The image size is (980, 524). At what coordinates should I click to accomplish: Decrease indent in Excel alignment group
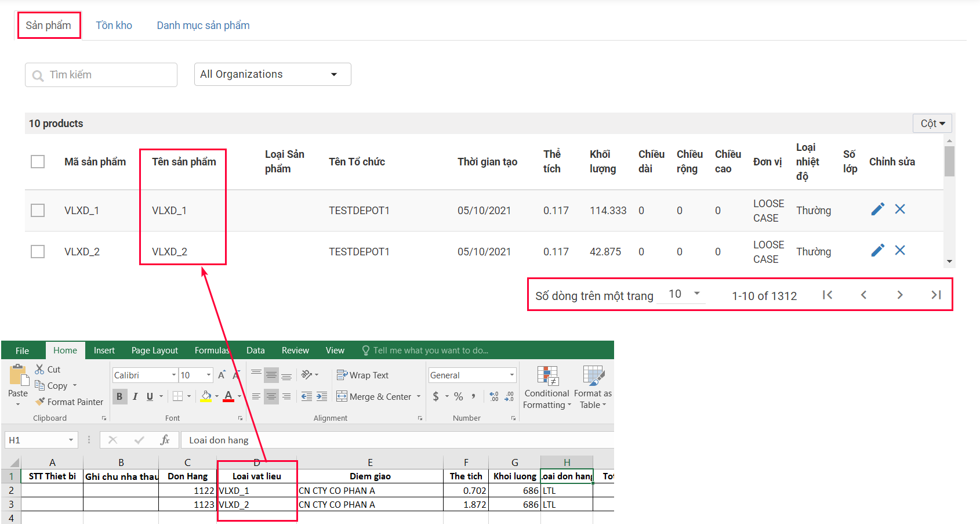point(307,396)
